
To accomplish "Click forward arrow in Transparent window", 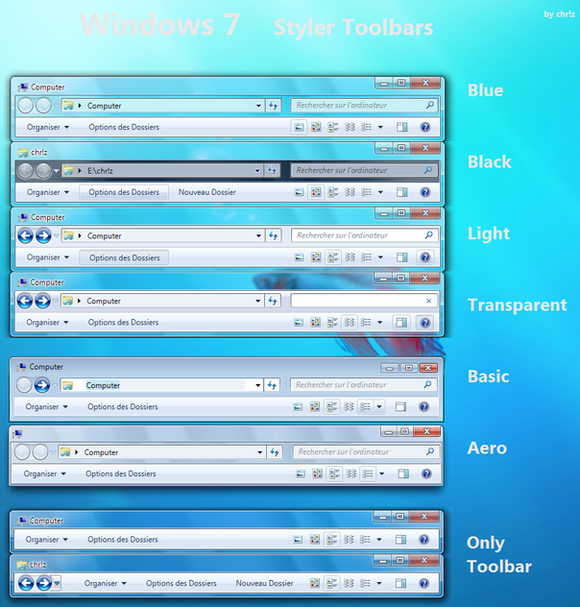I will [43, 301].
